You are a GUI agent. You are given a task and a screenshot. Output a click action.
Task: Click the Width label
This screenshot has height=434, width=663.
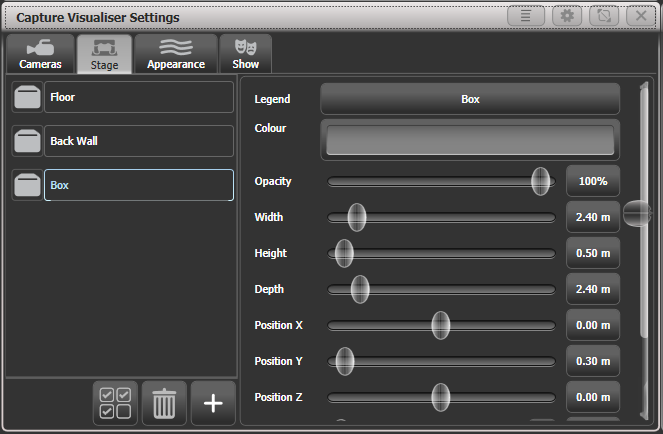tap(268, 217)
